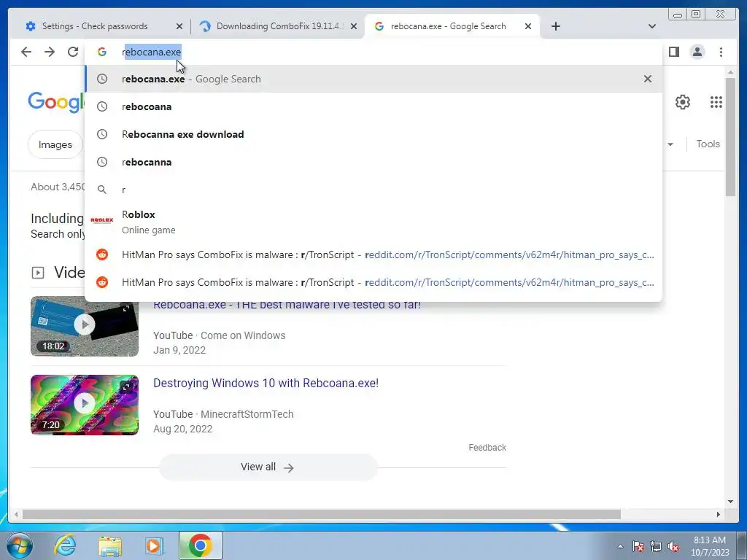Open the taskbar clock 8:13 AM

pyautogui.click(x=710, y=546)
